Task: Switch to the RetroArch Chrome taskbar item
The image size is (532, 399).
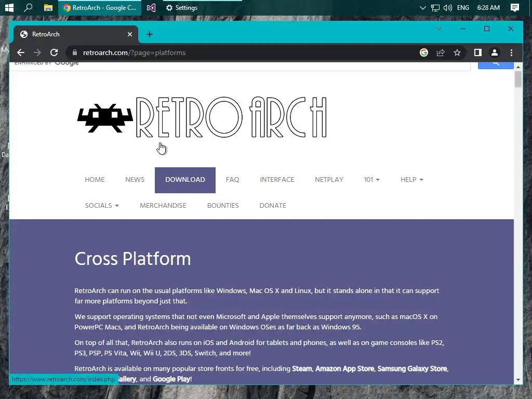Action: point(100,7)
